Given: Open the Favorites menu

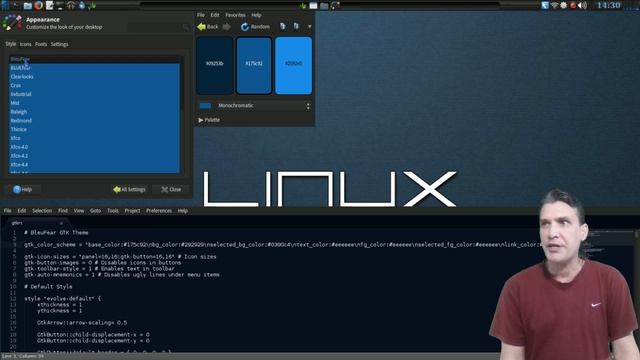Looking at the screenshot, I should (236, 15).
